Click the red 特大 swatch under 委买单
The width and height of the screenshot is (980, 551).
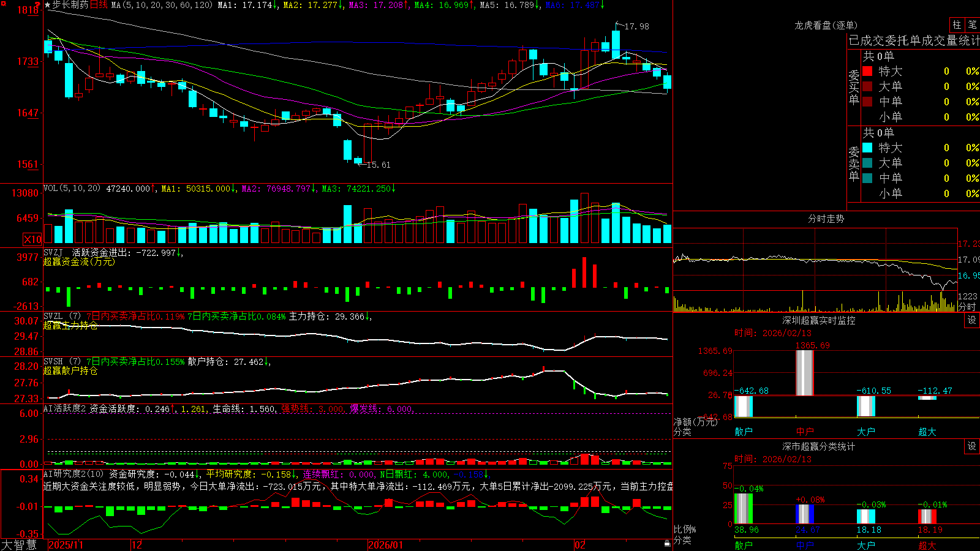coord(867,71)
